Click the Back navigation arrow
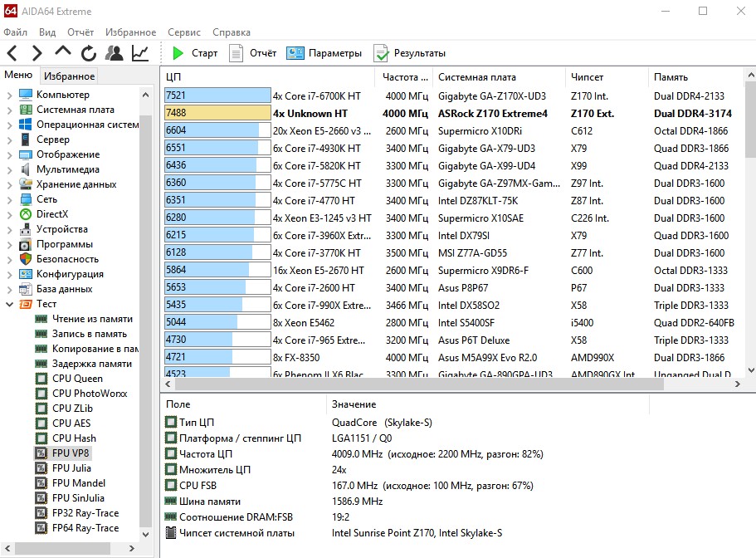 [x=12, y=52]
